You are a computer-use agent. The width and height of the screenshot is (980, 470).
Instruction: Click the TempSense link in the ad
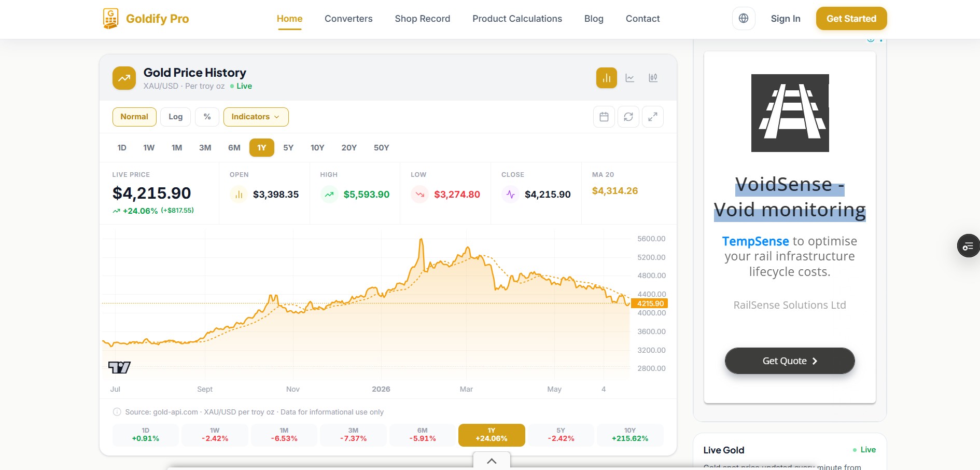point(755,241)
